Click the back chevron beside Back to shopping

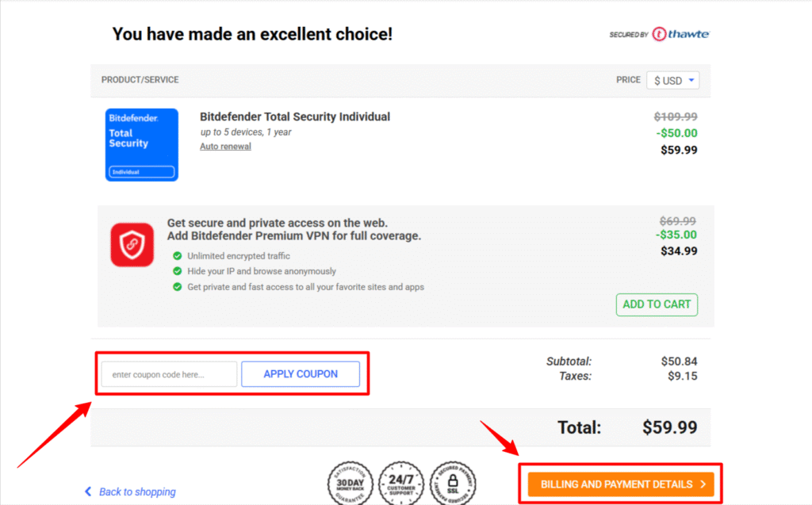tap(89, 492)
